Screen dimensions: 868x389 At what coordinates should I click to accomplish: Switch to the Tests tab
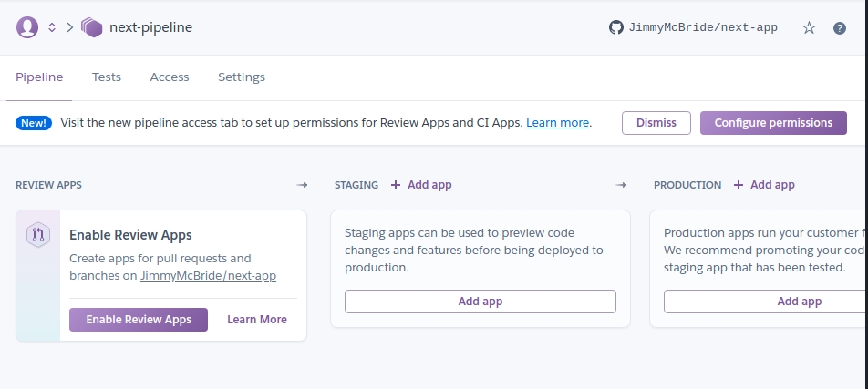click(107, 77)
